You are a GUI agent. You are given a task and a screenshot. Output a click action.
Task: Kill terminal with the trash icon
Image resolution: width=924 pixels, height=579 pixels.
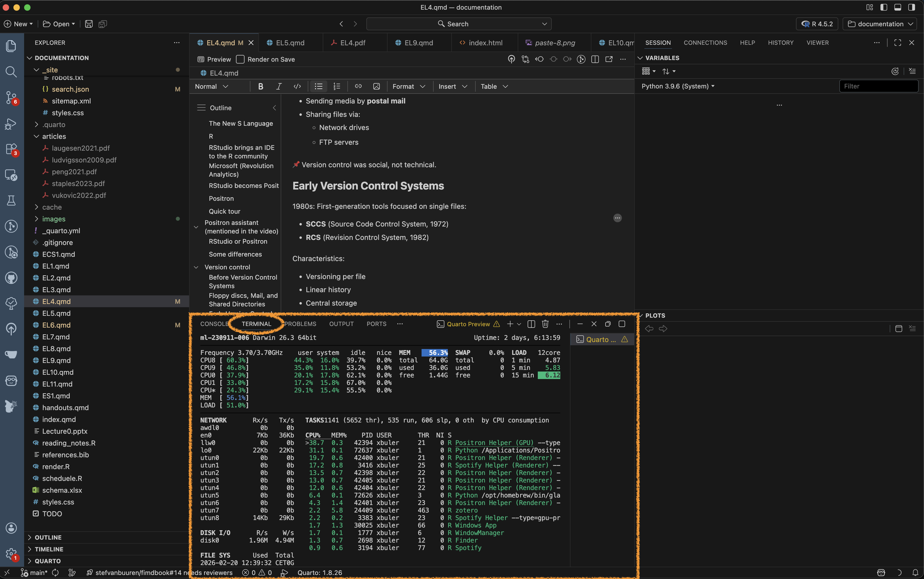click(x=545, y=324)
